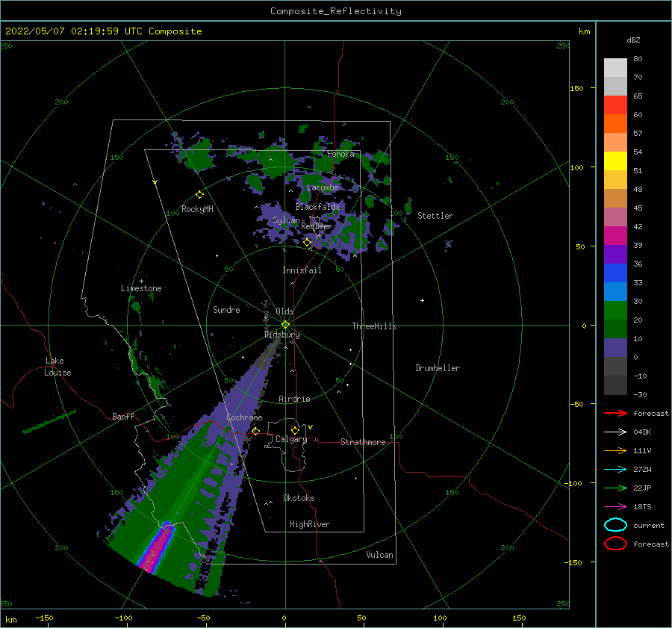
Task: Click the yellow 150 tick on right axis
Action: point(576,88)
